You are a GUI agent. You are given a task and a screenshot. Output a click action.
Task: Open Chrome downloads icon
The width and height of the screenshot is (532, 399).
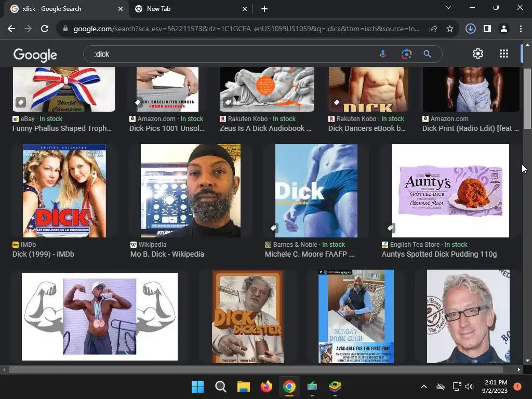(470, 29)
